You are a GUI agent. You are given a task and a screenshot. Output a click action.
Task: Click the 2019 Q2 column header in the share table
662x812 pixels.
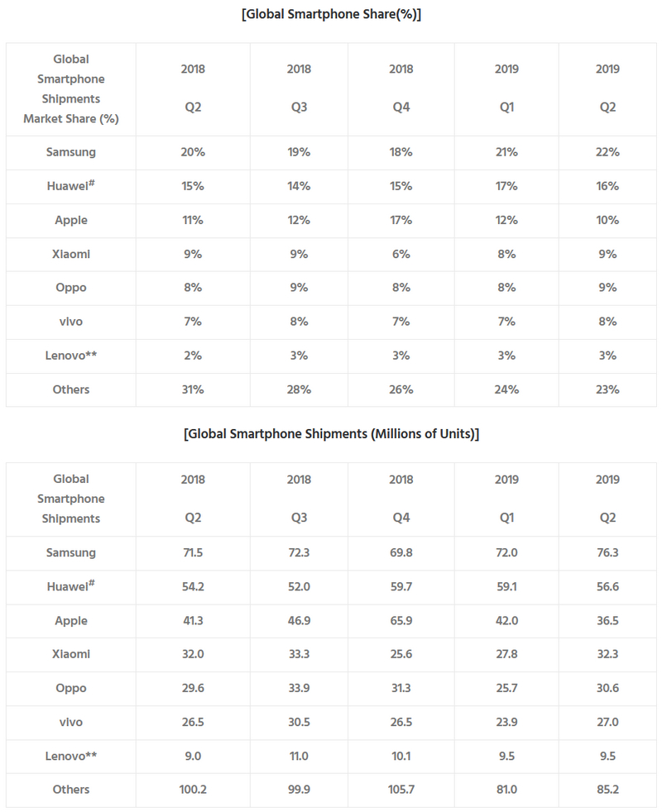(607, 88)
